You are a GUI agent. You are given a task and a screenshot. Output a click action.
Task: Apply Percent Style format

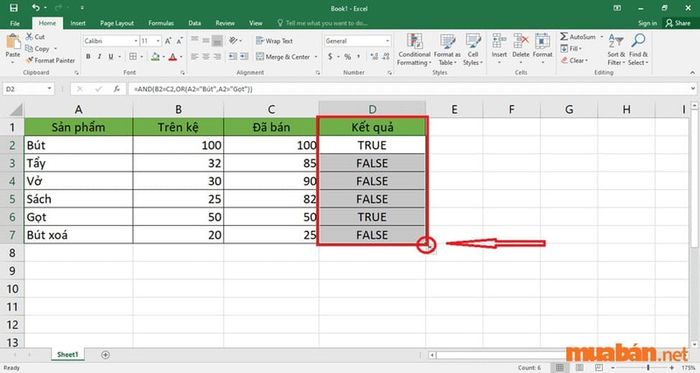(347, 57)
